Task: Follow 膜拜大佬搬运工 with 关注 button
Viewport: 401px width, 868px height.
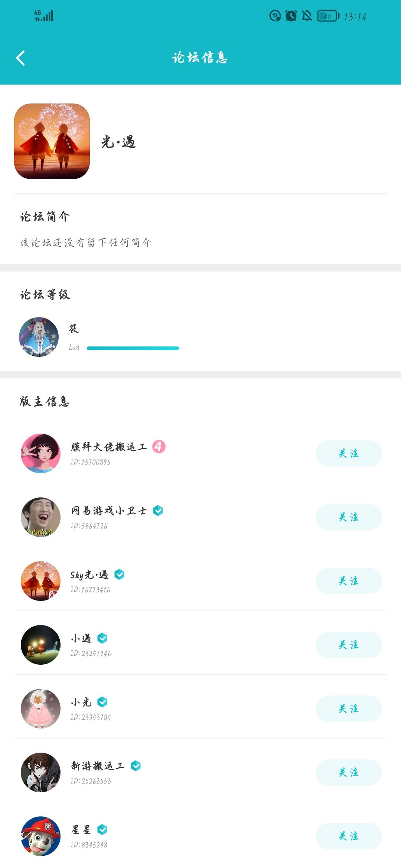Action: [348, 453]
